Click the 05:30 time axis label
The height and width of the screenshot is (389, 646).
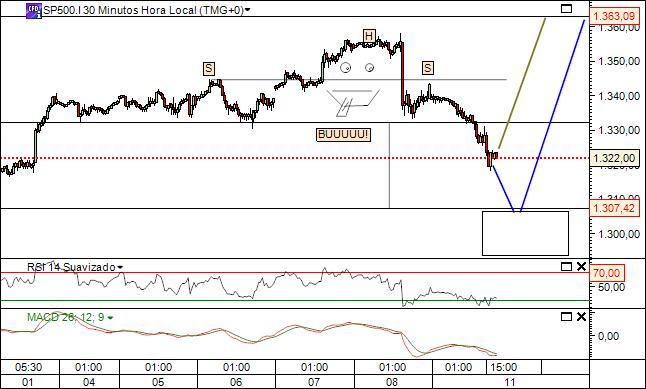pos(28,367)
